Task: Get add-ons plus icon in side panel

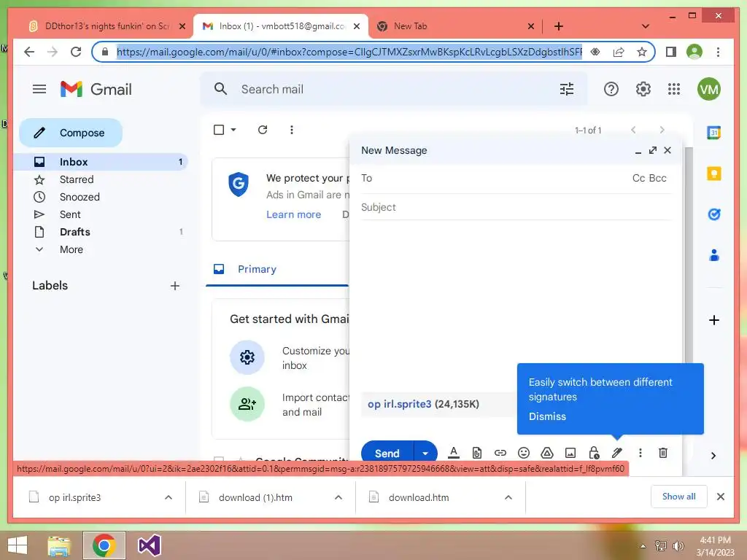Action: 713,320
